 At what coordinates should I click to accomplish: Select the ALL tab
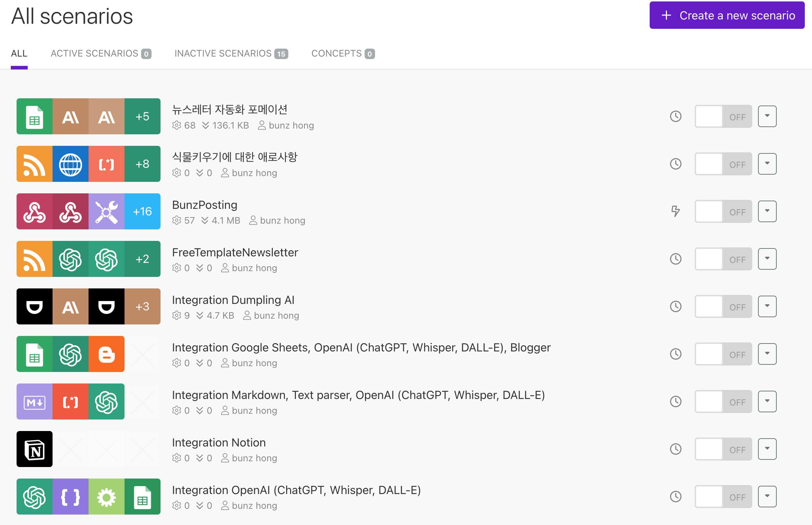(19, 54)
